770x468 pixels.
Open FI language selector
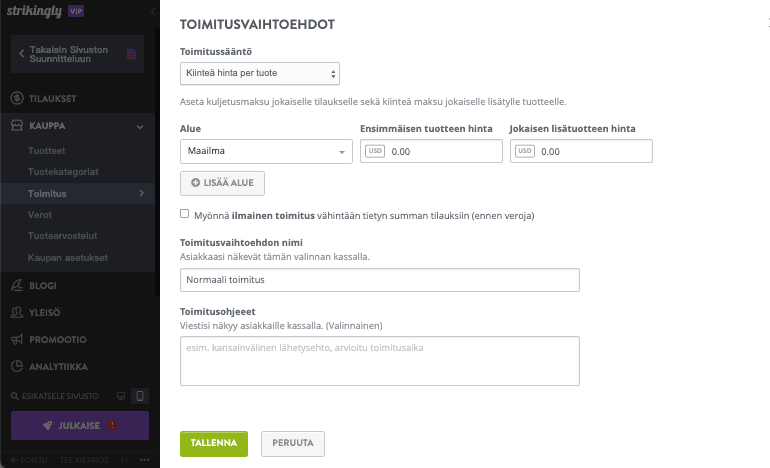(124, 460)
